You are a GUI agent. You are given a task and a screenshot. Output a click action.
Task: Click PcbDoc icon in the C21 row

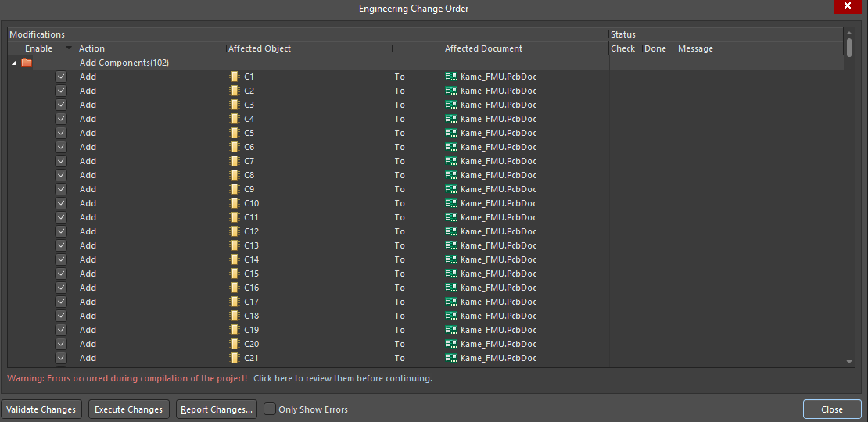(x=451, y=359)
